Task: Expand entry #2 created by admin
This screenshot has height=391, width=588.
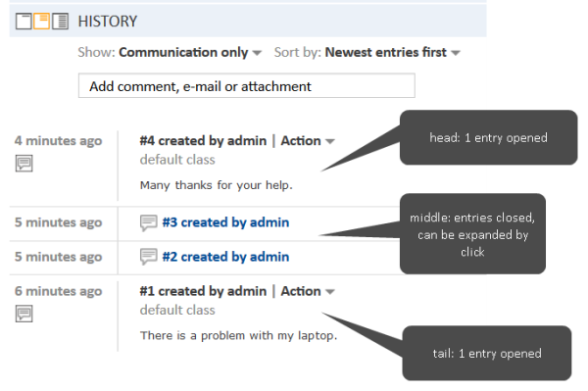Action: tap(225, 257)
